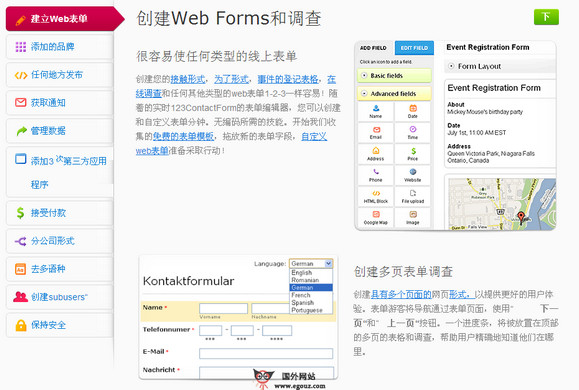The height and width of the screenshot is (390, 579).
Task: Expand the Form Layout section
Action: pos(500,66)
